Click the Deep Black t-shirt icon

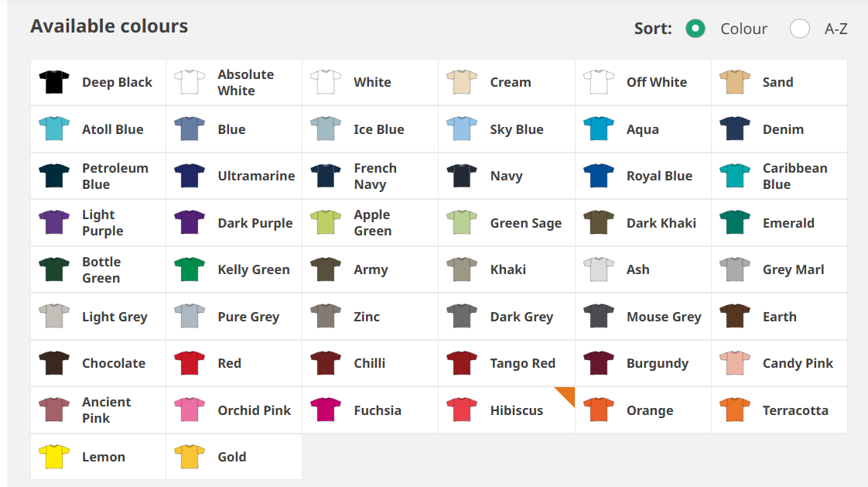(54, 82)
